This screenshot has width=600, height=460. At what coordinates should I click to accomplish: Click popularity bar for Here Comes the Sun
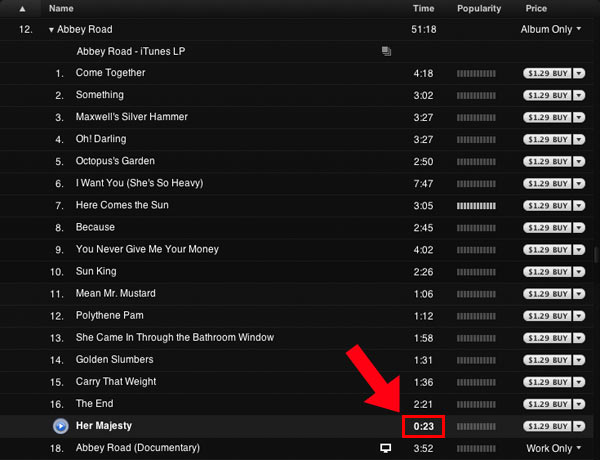pyautogui.click(x=476, y=205)
